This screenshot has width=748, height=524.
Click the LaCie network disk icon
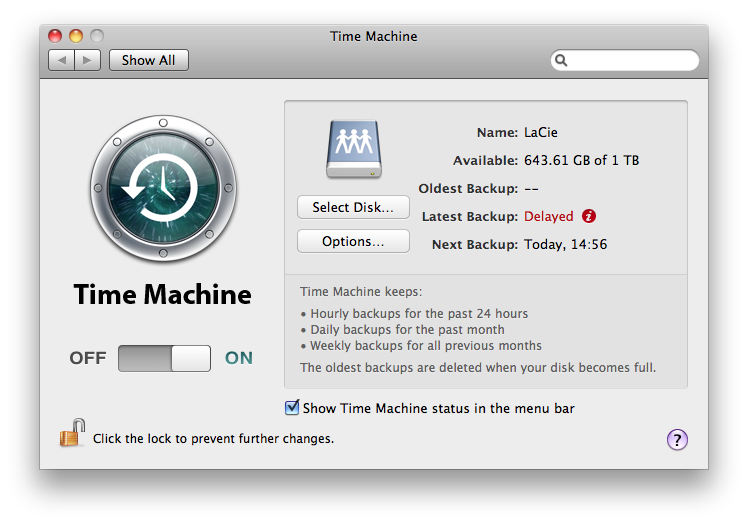[x=354, y=149]
